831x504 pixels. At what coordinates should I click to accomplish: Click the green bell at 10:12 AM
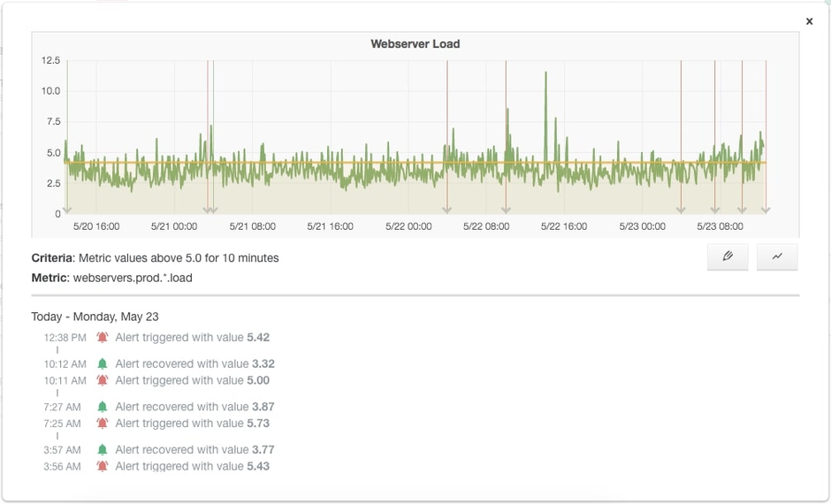tap(103, 363)
